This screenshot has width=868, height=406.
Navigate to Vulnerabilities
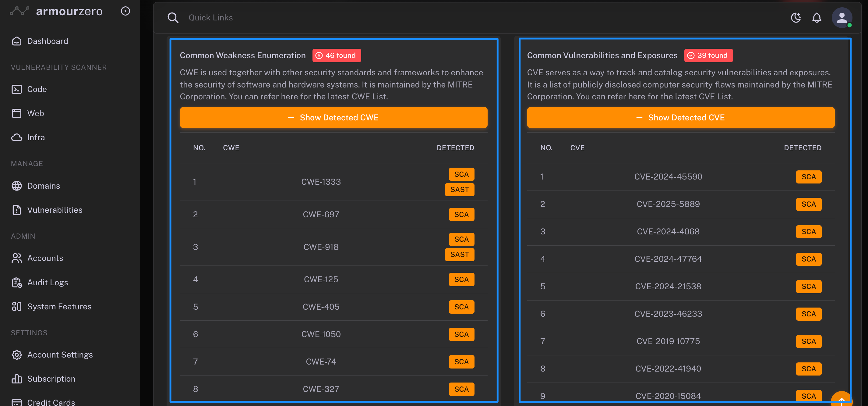point(55,210)
